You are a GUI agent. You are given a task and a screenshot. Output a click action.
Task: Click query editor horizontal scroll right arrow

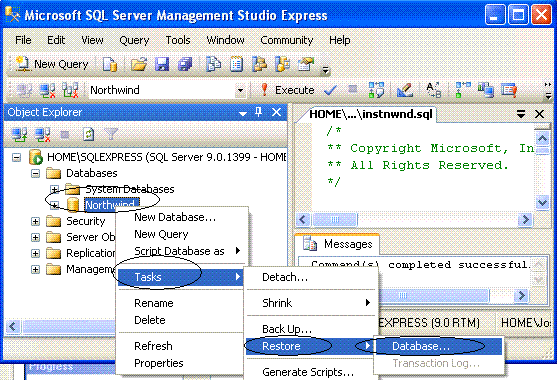(x=525, y=219)
